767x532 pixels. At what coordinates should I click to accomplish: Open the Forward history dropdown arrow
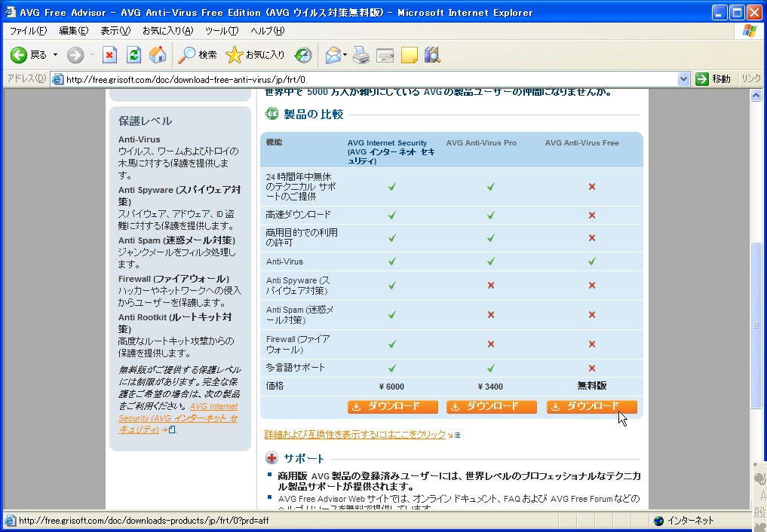pyautogui.click(x=91, y=55)
